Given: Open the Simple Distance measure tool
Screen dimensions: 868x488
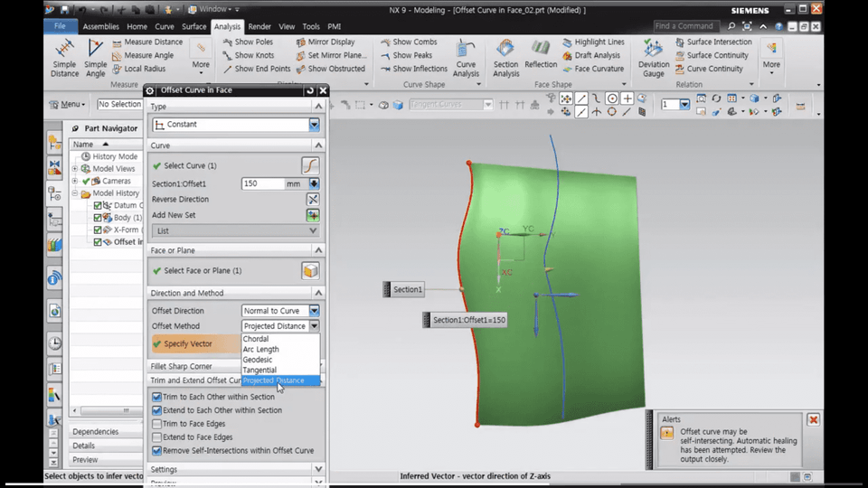Looking at the screenshot, I should tap(64, 58).
